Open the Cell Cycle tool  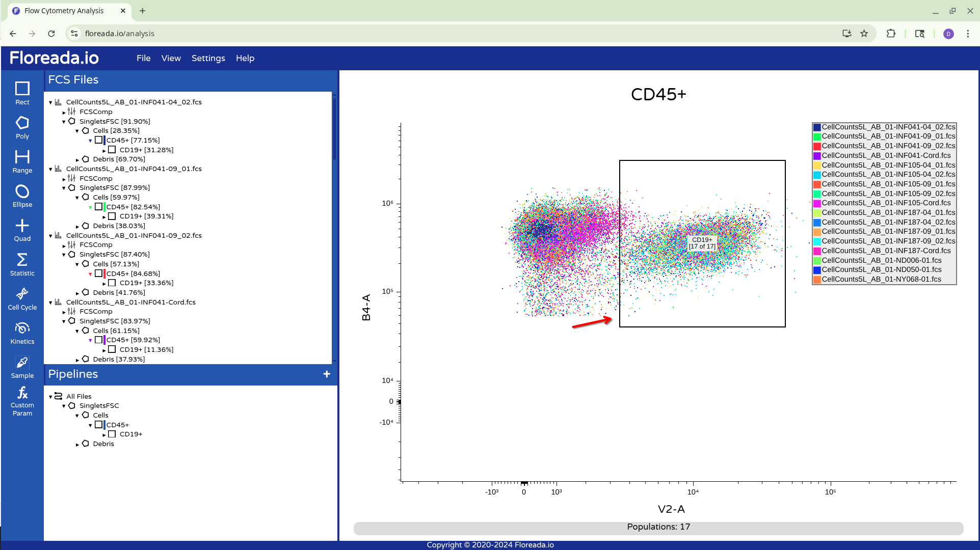[22, 298]
